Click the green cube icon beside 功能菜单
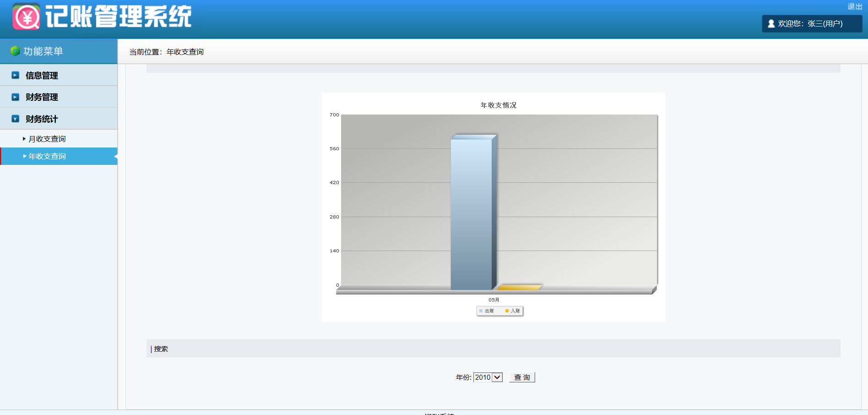Image resolution: width=868 pixels, height=415 pixels. pos(15,51)
